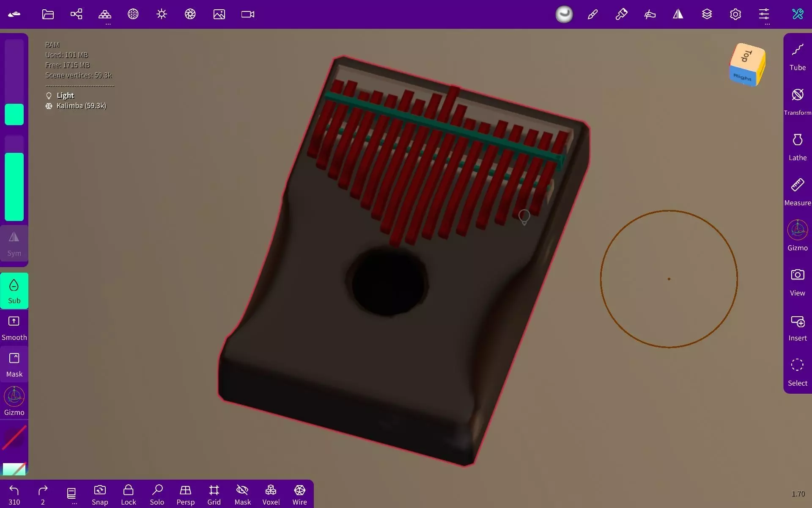Screen dimensions: 812x508
Task: Click the "Free: 1715 MB" text
Action: point(67,65)
